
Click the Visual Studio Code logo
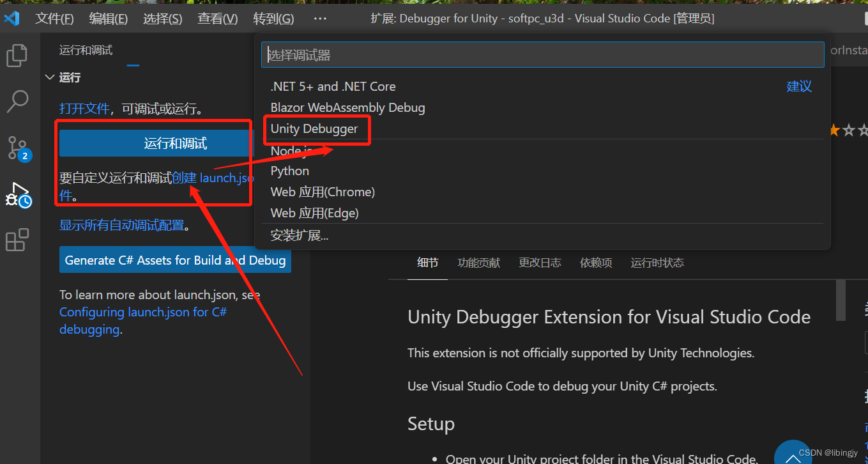pyautogui.click(x=13, y=18)
